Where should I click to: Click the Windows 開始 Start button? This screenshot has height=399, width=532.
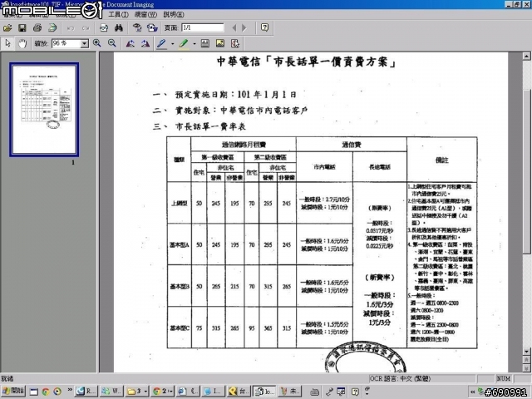pos(13,392)
